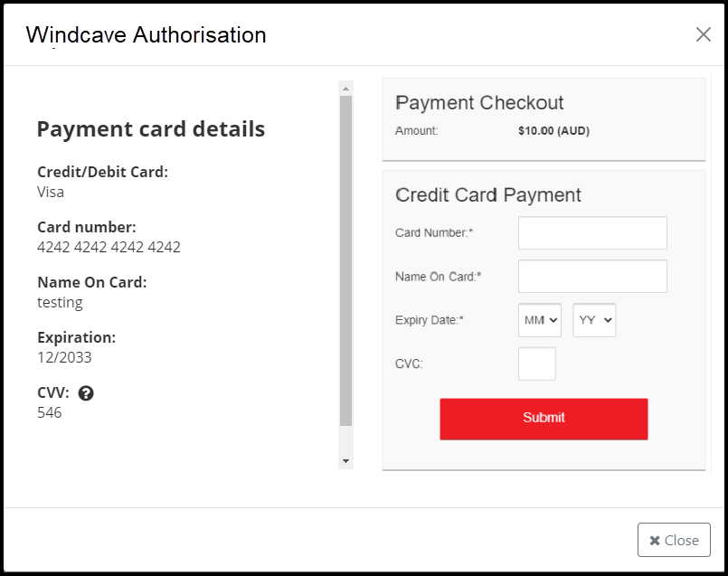Click the expiration value 12/2033

(64, 357)
